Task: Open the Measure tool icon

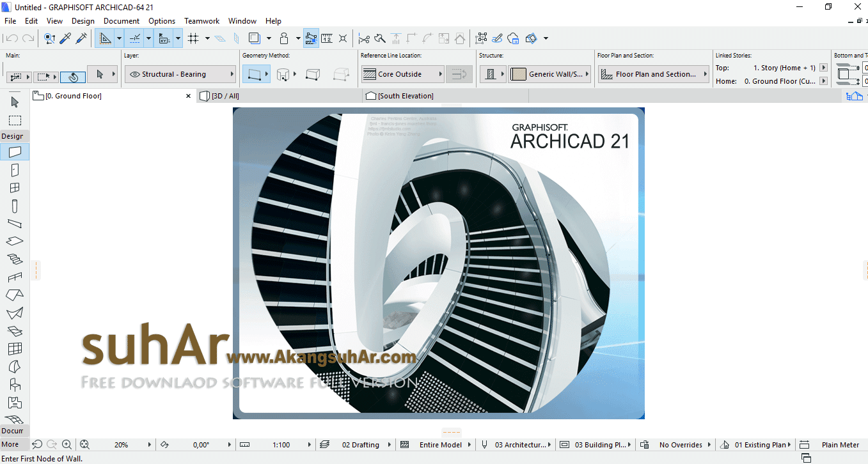Action: (x=327, y=38)
